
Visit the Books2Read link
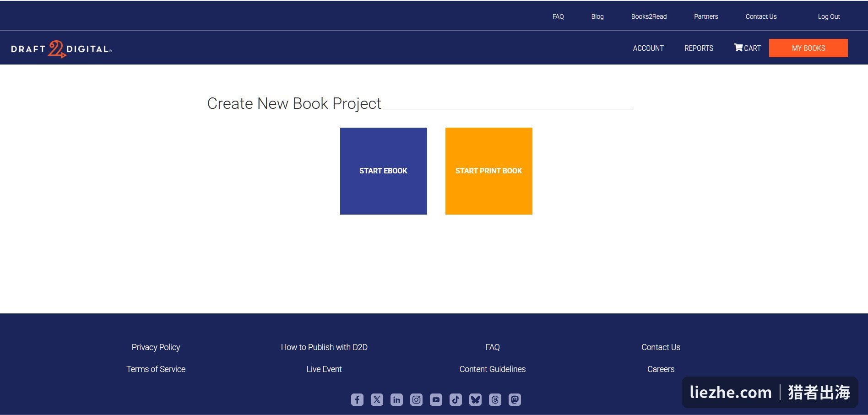pyautogui.click(x=649, y=16)
